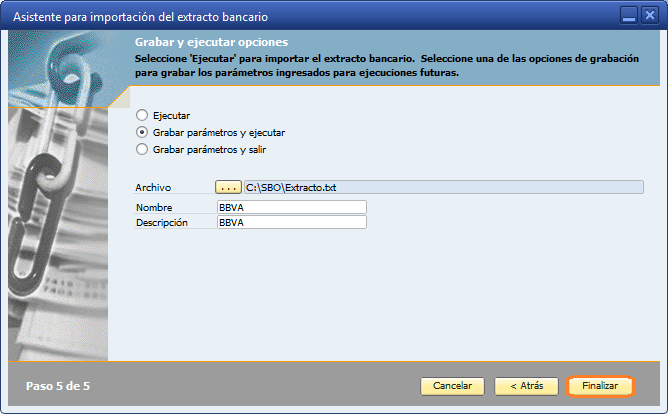The width and height of the screenshot is (668, 414).
Task: Click into the Nombre text field
Action: tap(291, 207)
